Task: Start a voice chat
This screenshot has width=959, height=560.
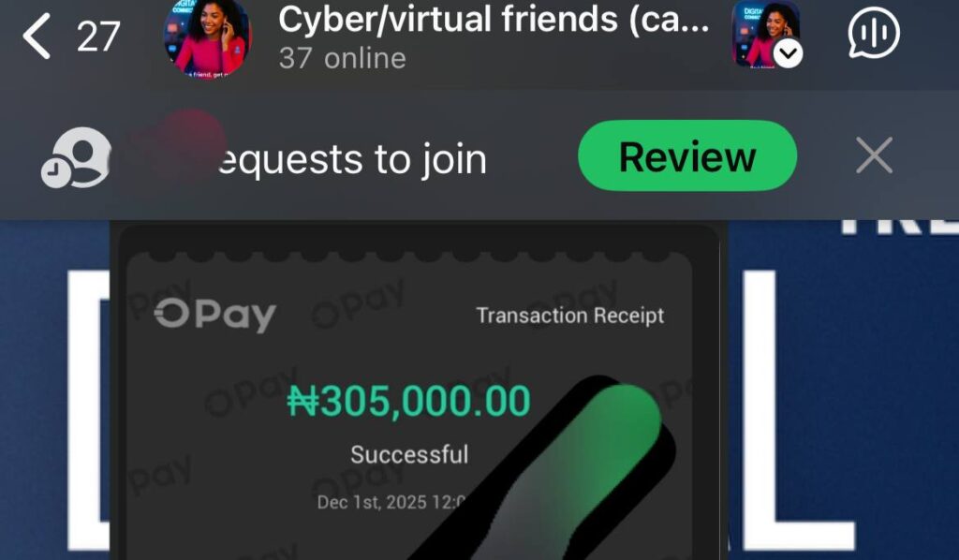Action: (x=874, y=33)
